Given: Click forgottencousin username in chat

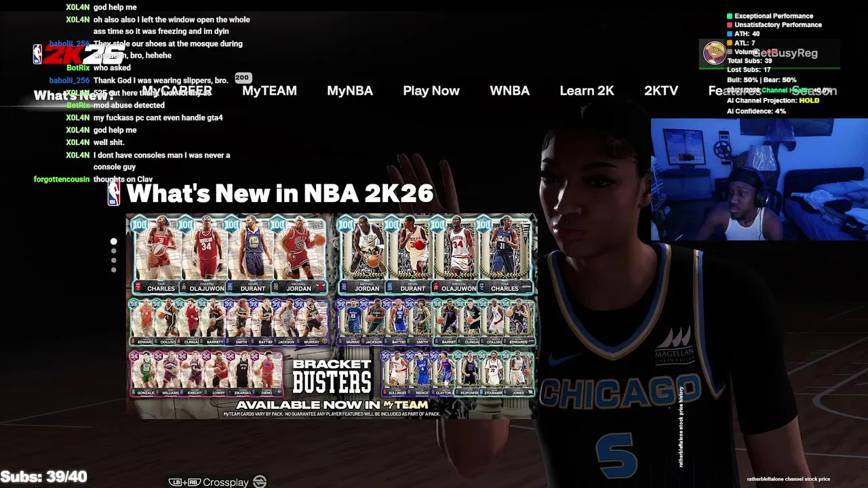Looking at the screenshot, I should point(62,179).
